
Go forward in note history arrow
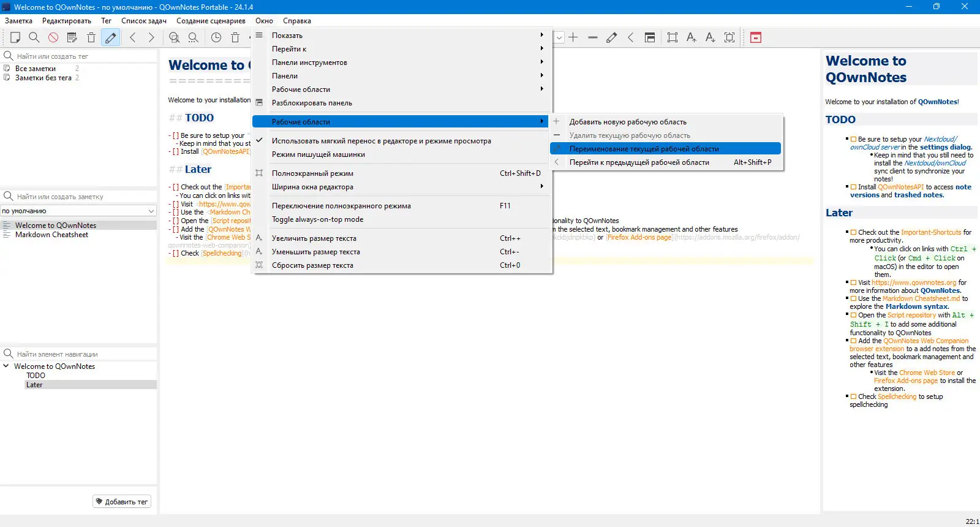151,37
